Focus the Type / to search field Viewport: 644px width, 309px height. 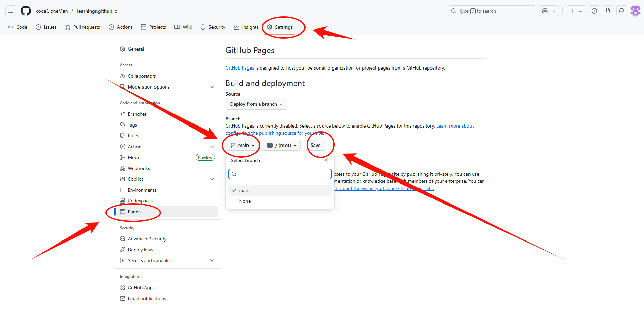[492, 11]
